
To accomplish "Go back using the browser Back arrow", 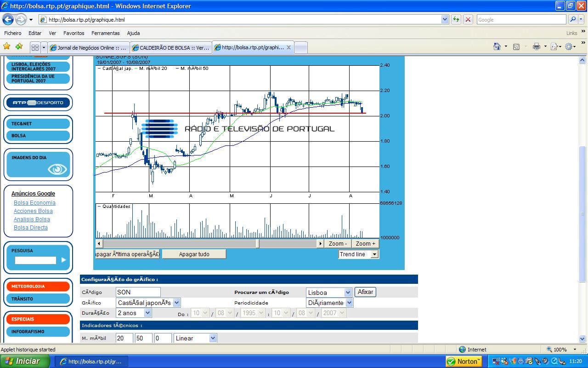I will point(8,20).
